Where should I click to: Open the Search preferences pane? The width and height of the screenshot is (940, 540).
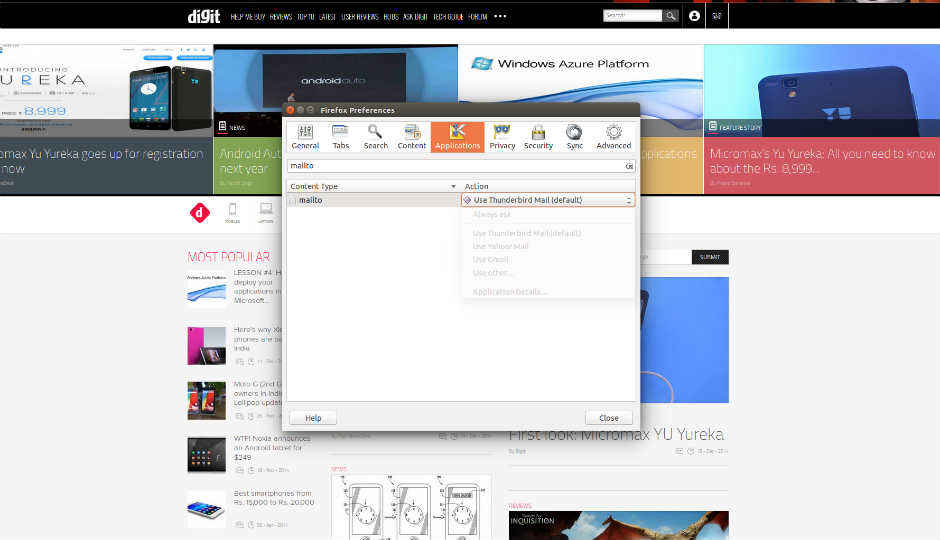pyautogui.click(x=375, y=137)
